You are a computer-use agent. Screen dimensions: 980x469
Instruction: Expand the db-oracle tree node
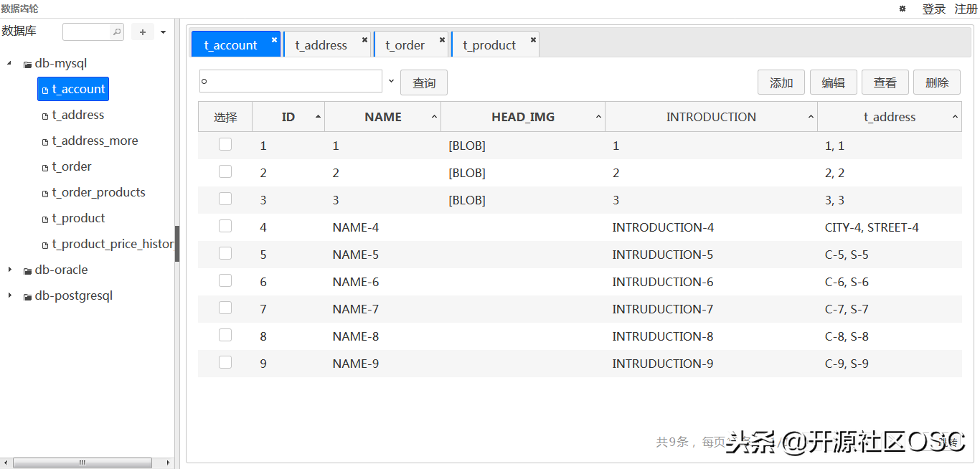point(9,270)
